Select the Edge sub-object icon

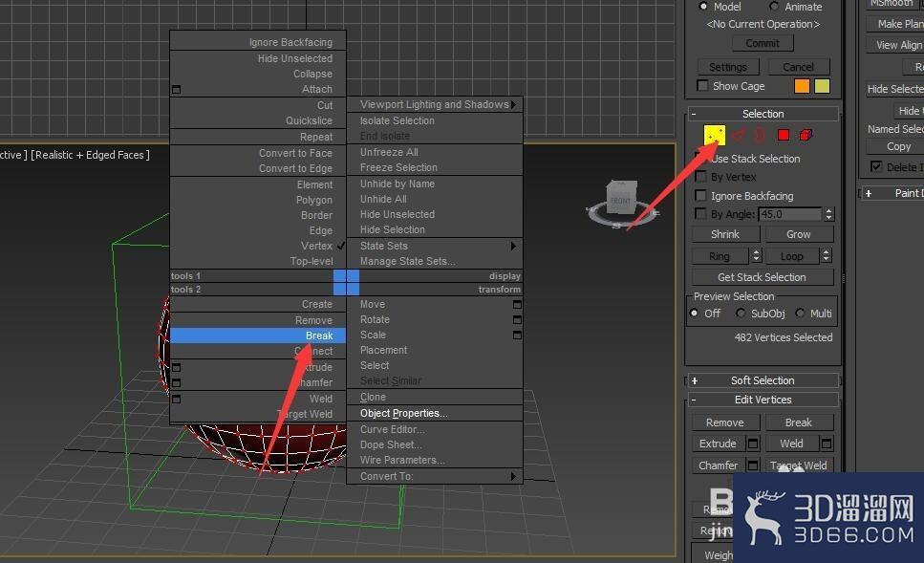point(737,135)
